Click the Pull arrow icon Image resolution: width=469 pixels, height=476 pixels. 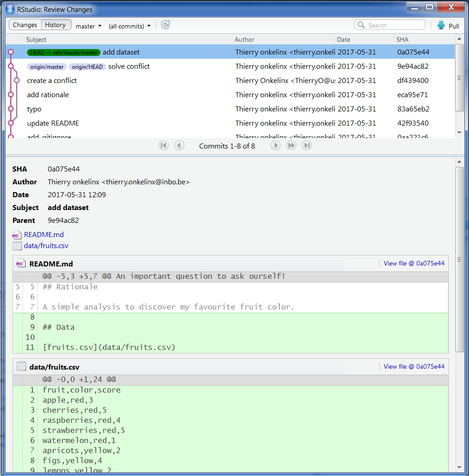(441, 26)
